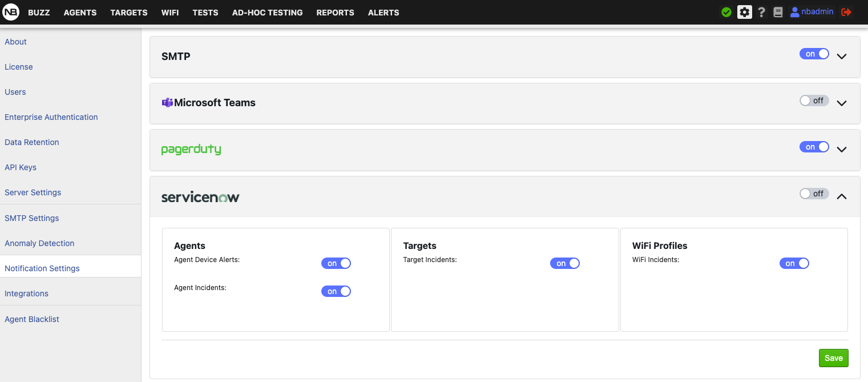This screenshot has height=382, width=868.
Task: Enable the servicenow toggle
Action: 814,194
